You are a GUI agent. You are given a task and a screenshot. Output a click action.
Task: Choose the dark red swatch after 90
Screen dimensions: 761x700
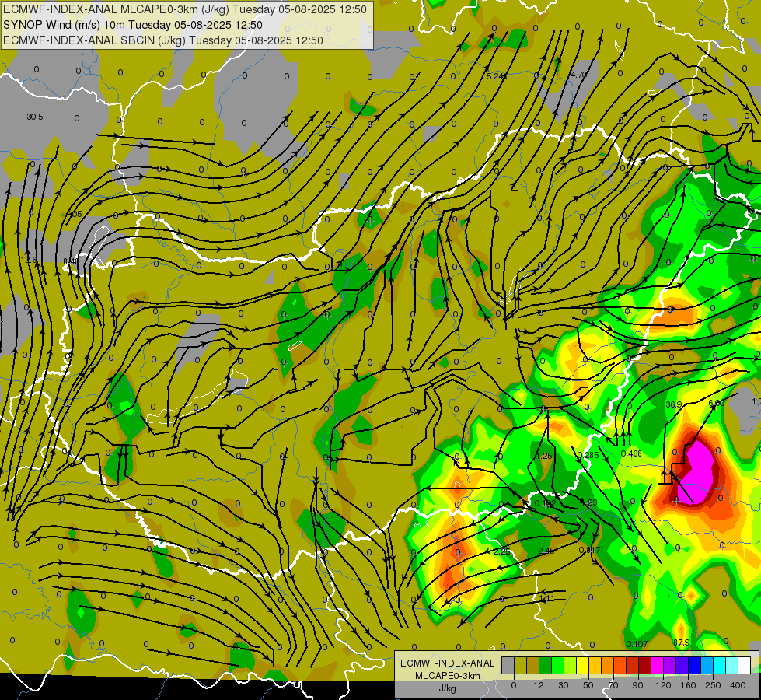click(645, 665)
